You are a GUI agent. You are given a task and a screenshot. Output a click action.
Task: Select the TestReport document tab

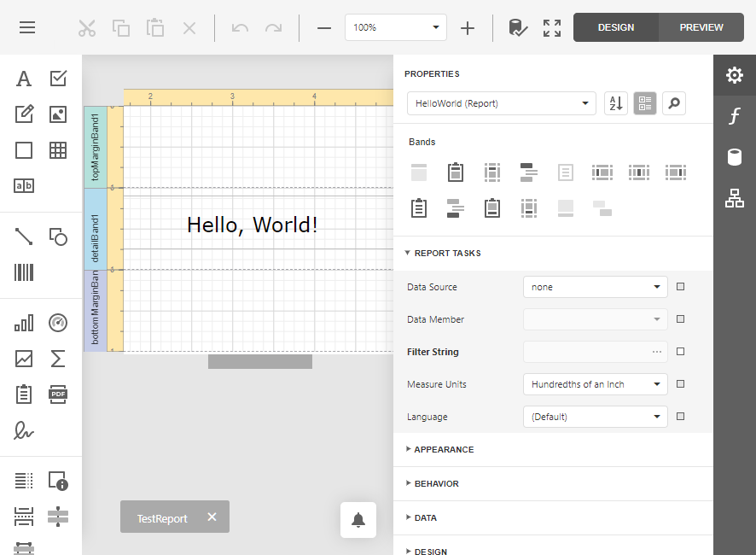(162, 517)
